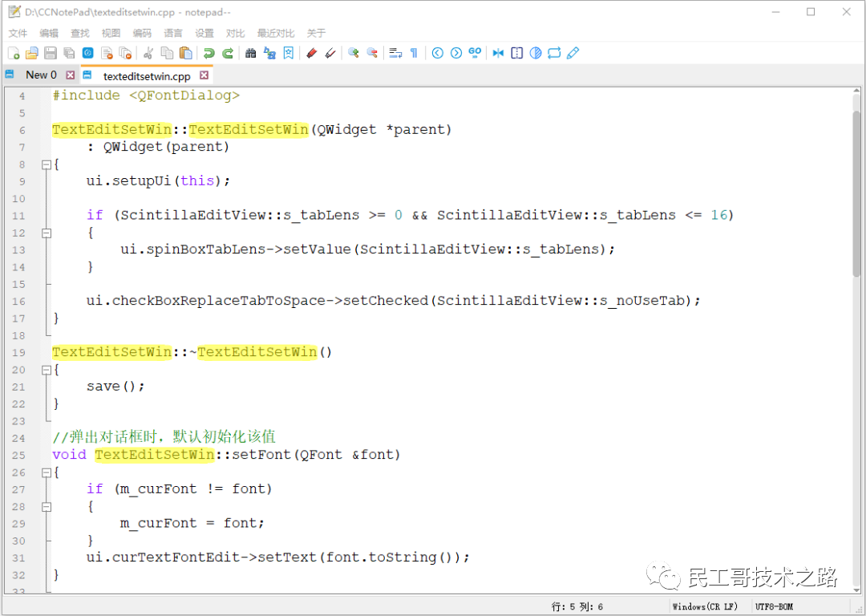Image resolution: width=866 pixels, height=616 pixels.
Task: Click the Copy toolbar icon
Action: point(167,53)
